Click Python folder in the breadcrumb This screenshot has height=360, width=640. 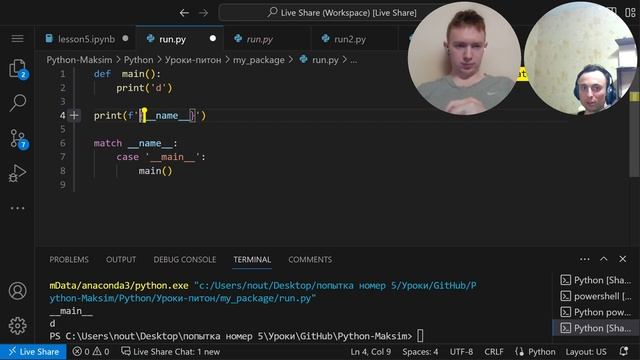(x=138, y=60)
